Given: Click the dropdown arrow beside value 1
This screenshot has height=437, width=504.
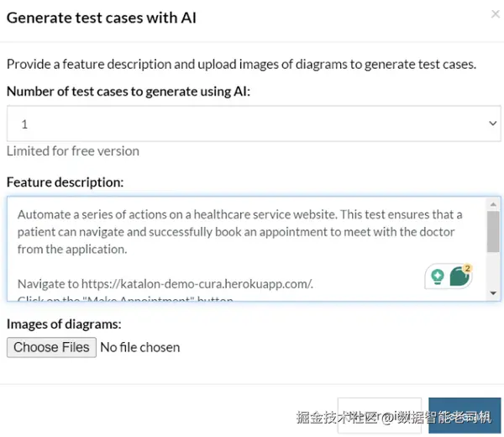Looking at the screenshot, I should (x=492, y=124).
